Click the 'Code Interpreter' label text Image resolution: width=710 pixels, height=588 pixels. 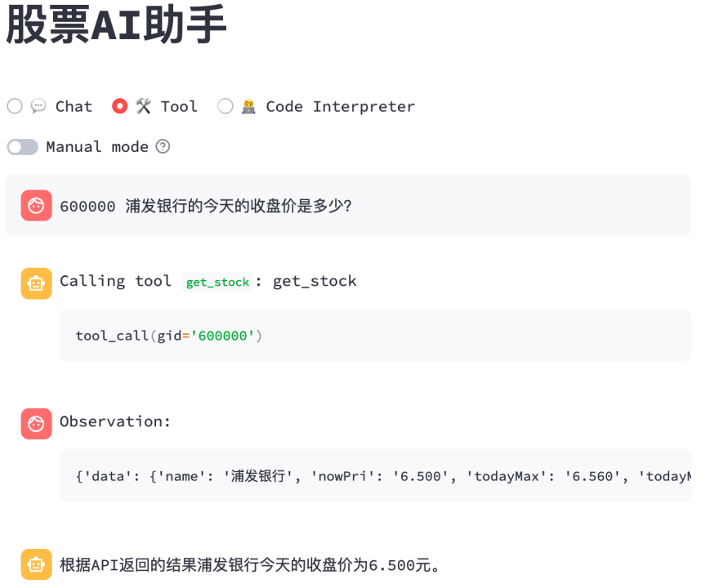340,106
